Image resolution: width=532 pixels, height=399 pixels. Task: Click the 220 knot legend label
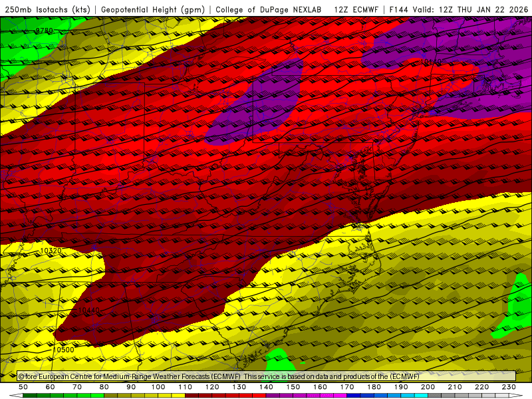click(481, 387)
